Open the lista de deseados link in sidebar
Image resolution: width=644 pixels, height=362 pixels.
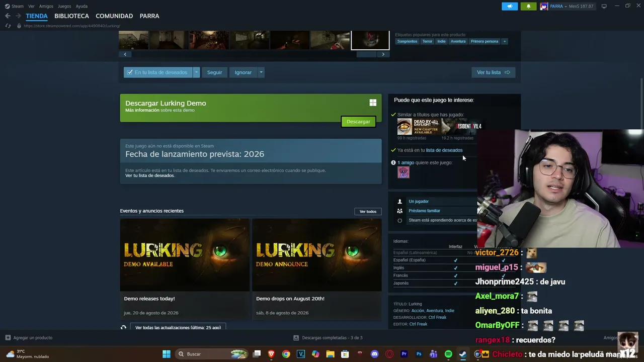tap(444, 150)
